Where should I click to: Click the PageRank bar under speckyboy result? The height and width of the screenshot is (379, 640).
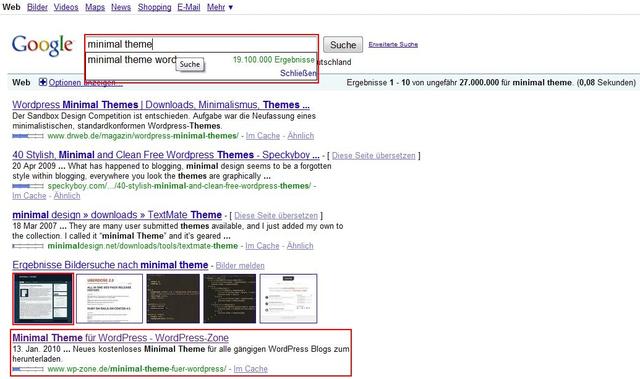pyautogui.click(x=28, y=186)
